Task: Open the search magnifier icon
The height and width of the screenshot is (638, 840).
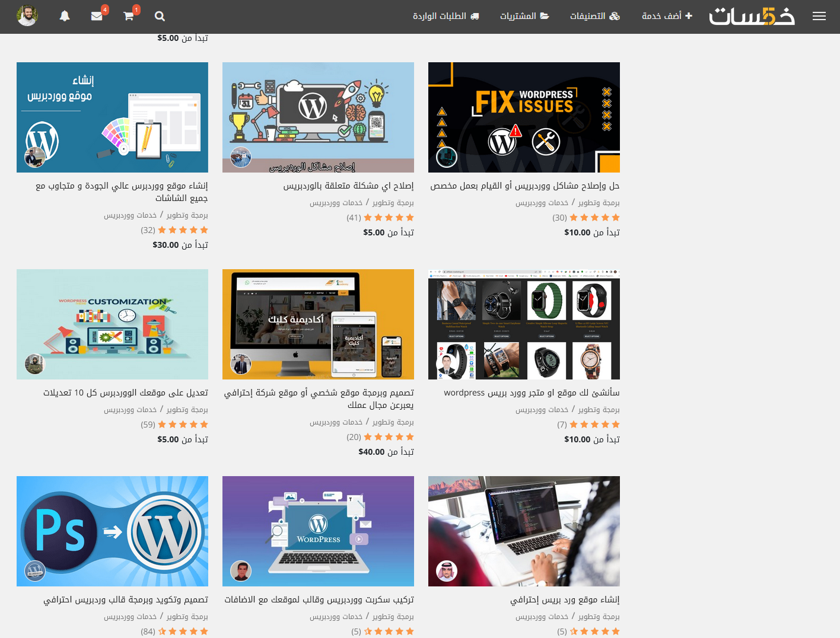Action: (160, 17)
